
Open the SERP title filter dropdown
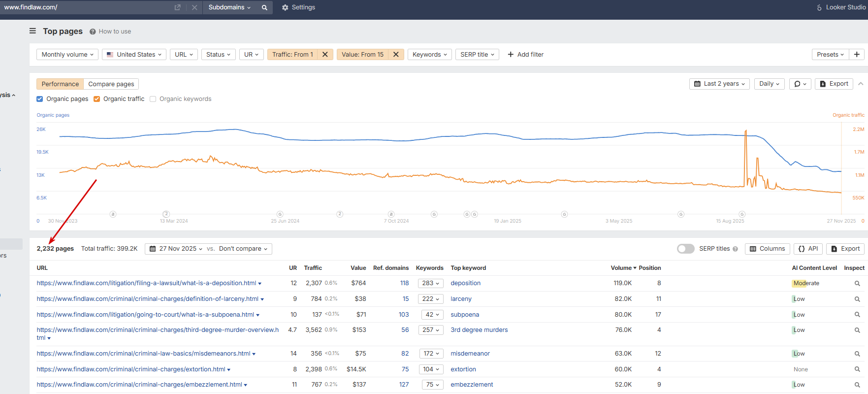click(477, 55)
